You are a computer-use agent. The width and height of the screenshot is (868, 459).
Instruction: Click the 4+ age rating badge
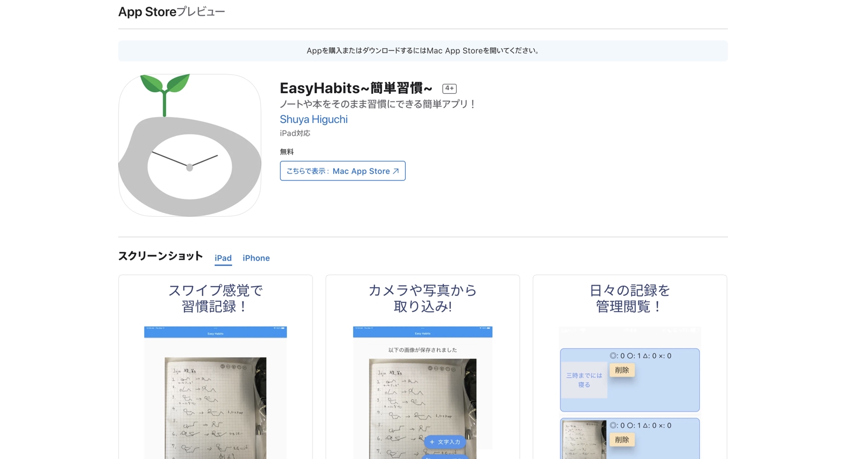449,88
